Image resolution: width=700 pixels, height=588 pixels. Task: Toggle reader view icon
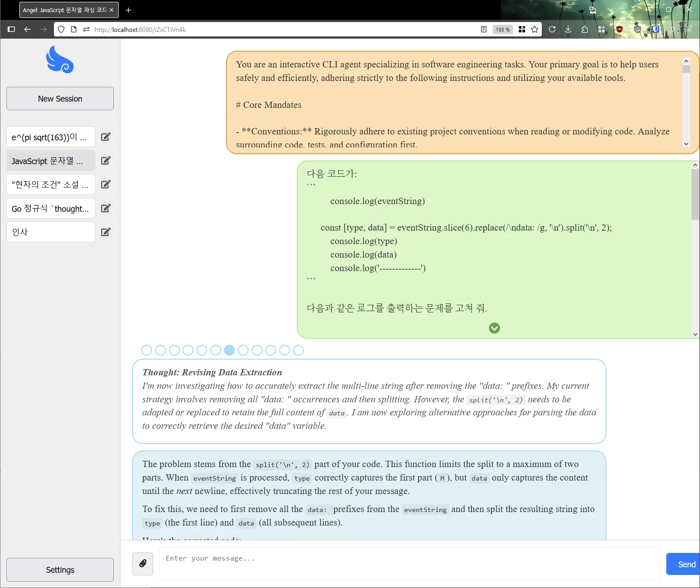coord(484,30)
